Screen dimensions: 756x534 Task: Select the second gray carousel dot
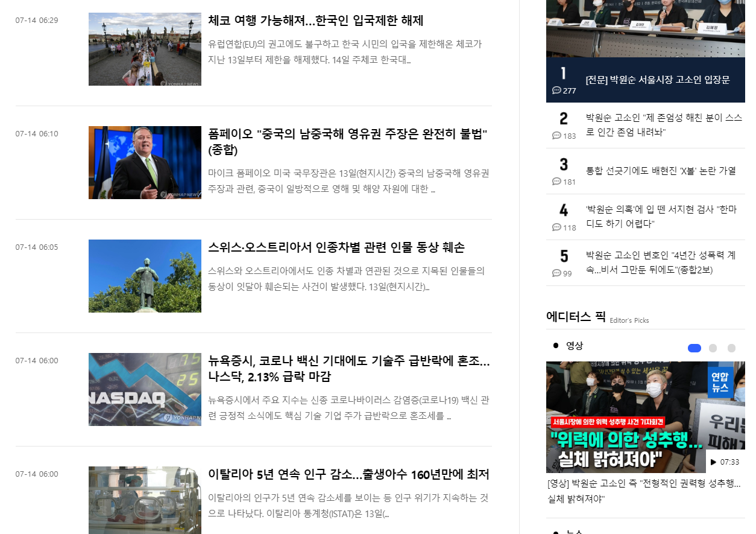[713, 348]
